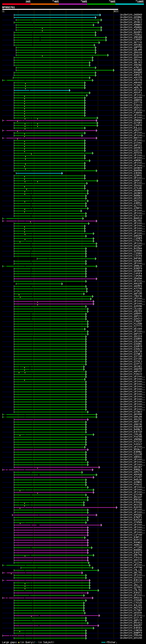Click label UniRef100_Q3TT79
This screenshot has height=644, width=146.
(131, 103)
